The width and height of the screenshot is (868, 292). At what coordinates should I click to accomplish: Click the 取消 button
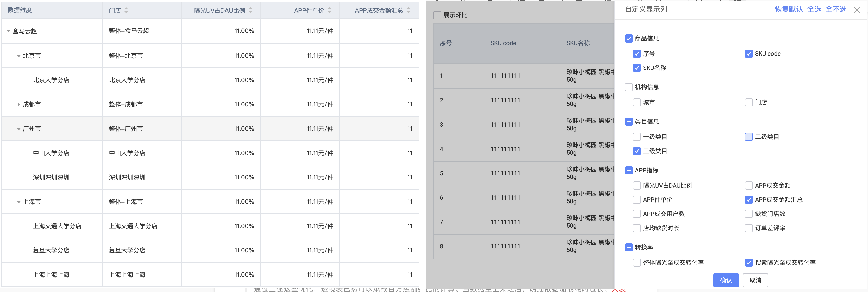tap(756, 280)
